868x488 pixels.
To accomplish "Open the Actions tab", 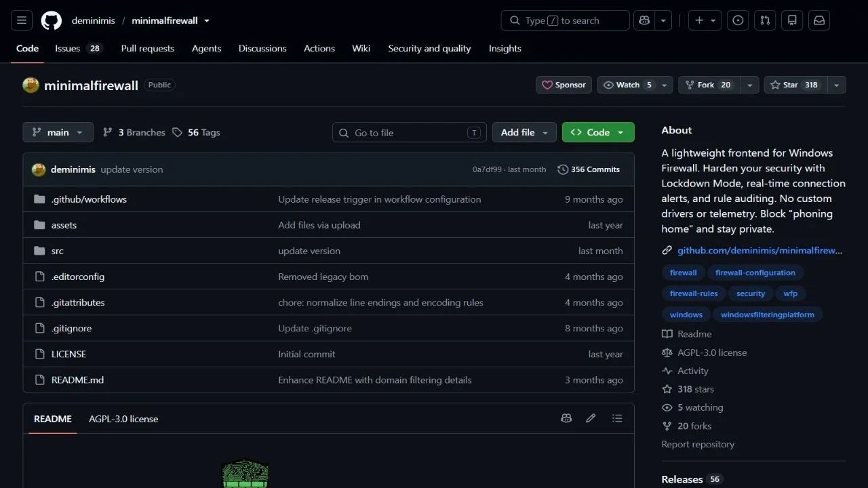I will [319, 48].
